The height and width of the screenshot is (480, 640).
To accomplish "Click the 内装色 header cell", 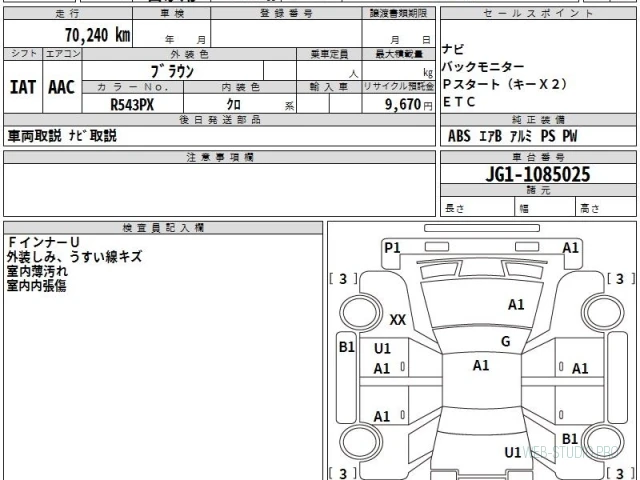I will point(240,87).
